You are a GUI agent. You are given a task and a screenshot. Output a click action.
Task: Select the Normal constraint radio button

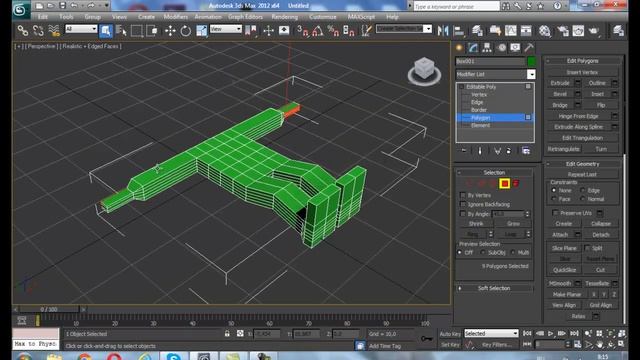click(x=582, y=199)
